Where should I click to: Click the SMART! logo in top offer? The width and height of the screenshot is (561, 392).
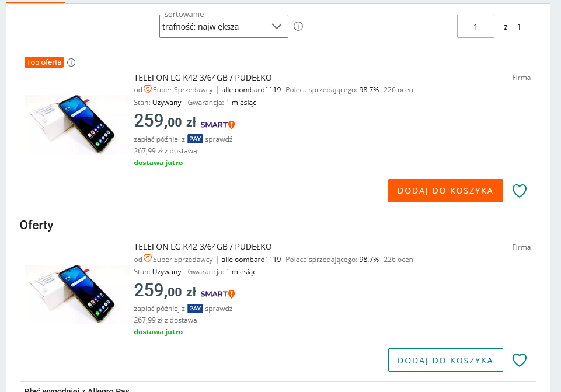217,124
